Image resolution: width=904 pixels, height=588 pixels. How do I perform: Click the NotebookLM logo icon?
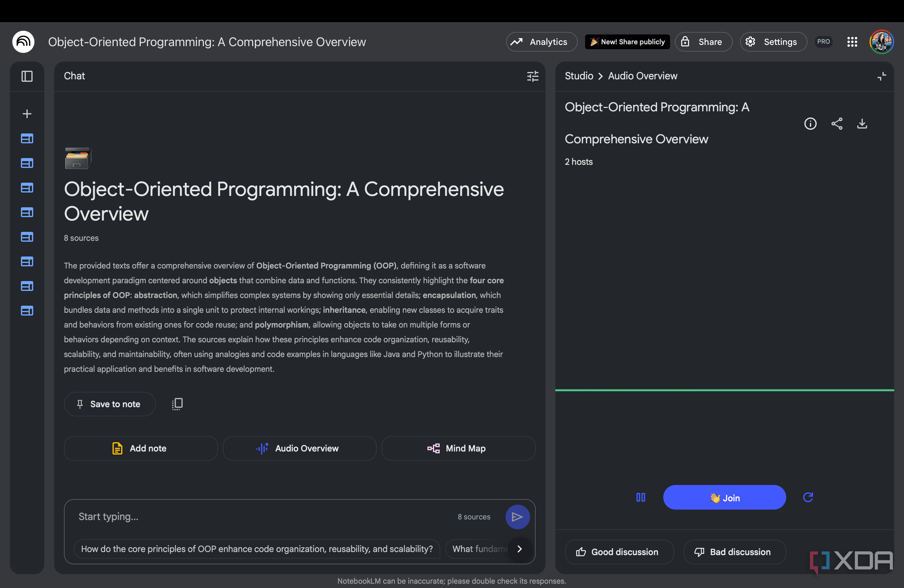tap(23, 42)
